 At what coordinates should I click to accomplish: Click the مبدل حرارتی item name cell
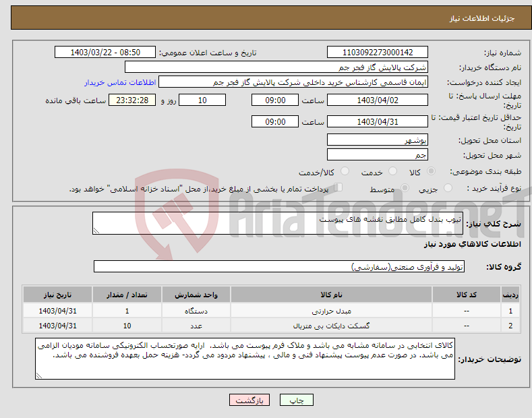click(331, 311)
